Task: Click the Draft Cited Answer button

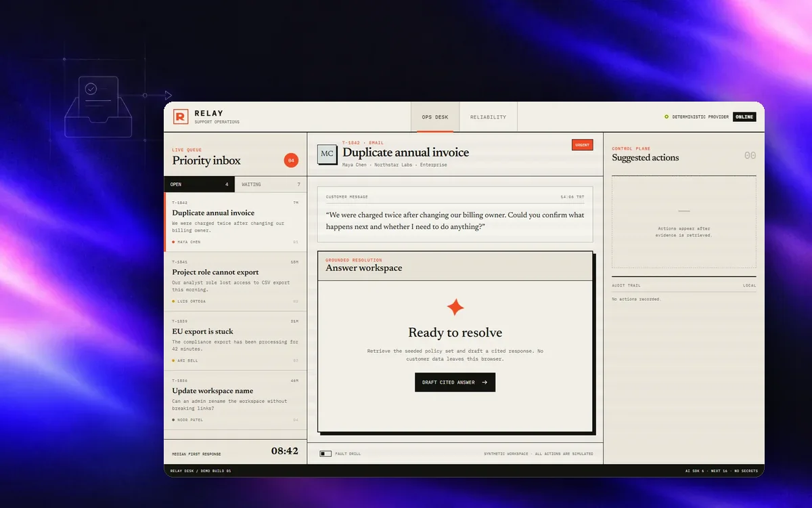Action: pos(455,382)
